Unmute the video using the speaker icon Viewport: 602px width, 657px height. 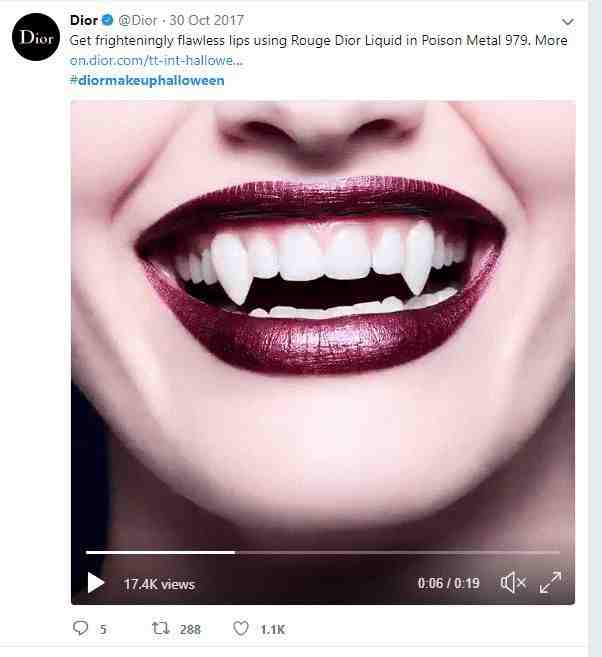point(513,583)
